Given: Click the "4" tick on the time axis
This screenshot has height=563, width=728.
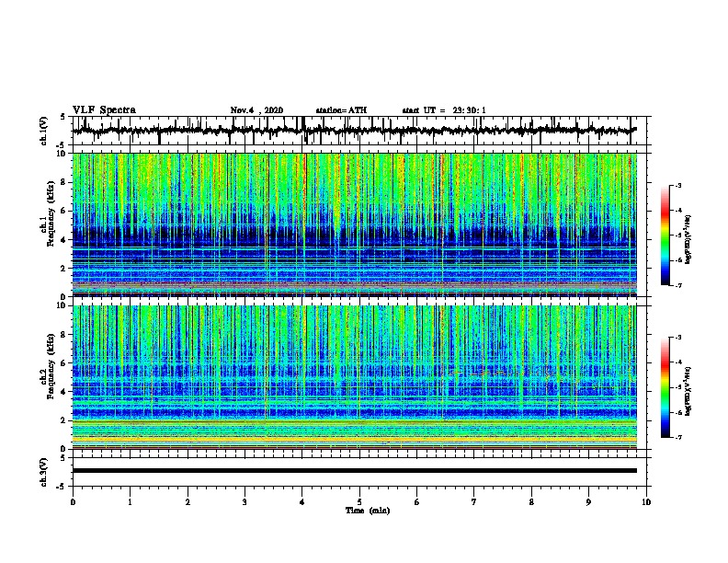Looking at the screenshot, I should pos(302,502).
